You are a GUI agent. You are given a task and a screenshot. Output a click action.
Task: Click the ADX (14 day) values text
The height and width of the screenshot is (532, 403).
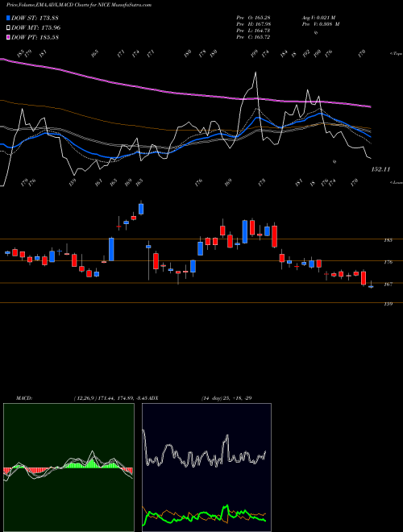pyautogui.click(x=226, y=398)
